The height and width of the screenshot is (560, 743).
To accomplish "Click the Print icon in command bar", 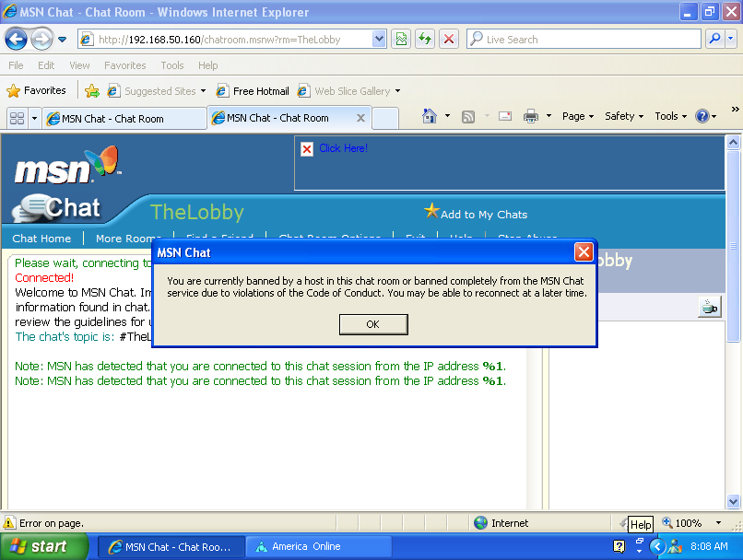I will 531,117.
